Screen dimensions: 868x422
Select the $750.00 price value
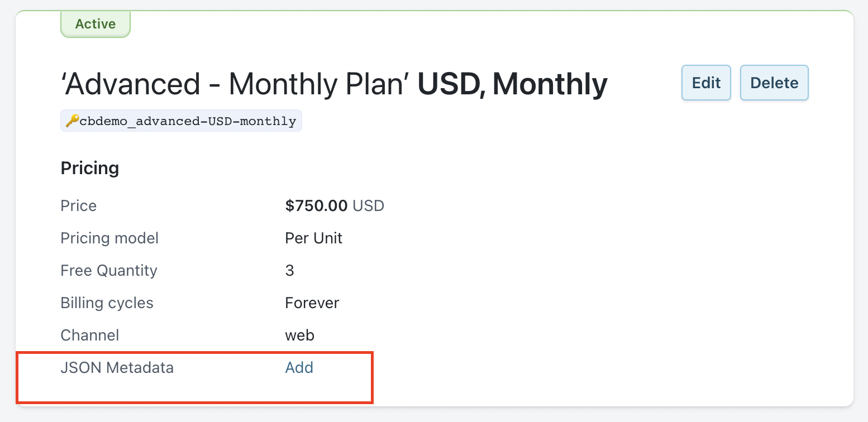(316, 206)
